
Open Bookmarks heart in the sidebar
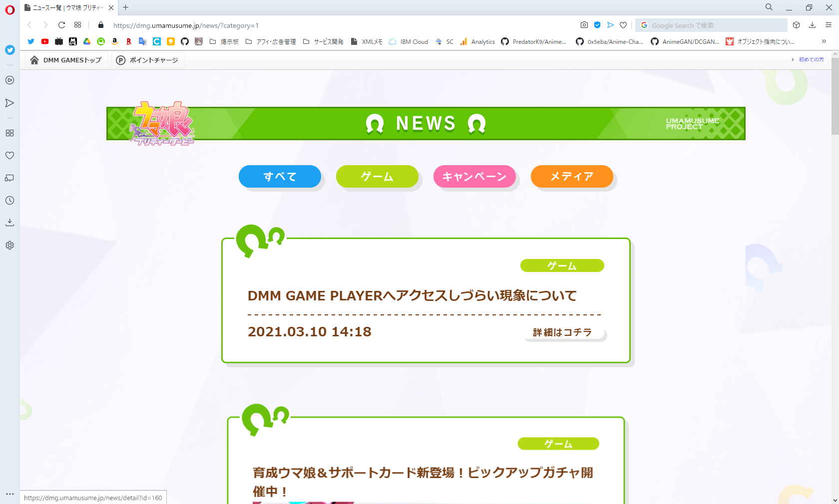pos(9,156)
